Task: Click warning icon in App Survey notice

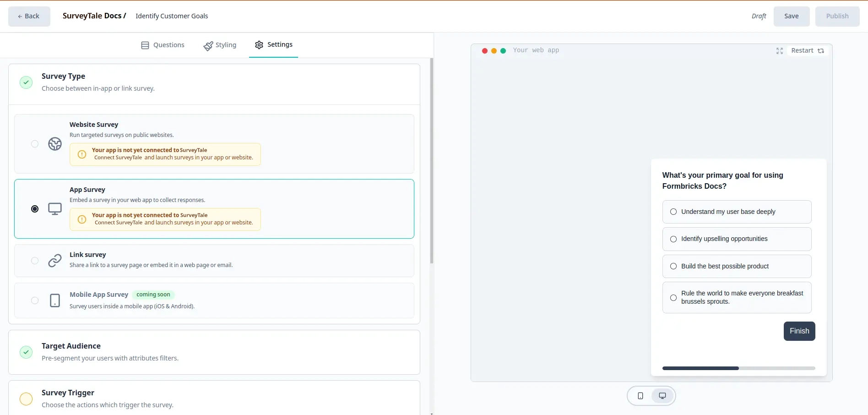Action: [82, 219]
